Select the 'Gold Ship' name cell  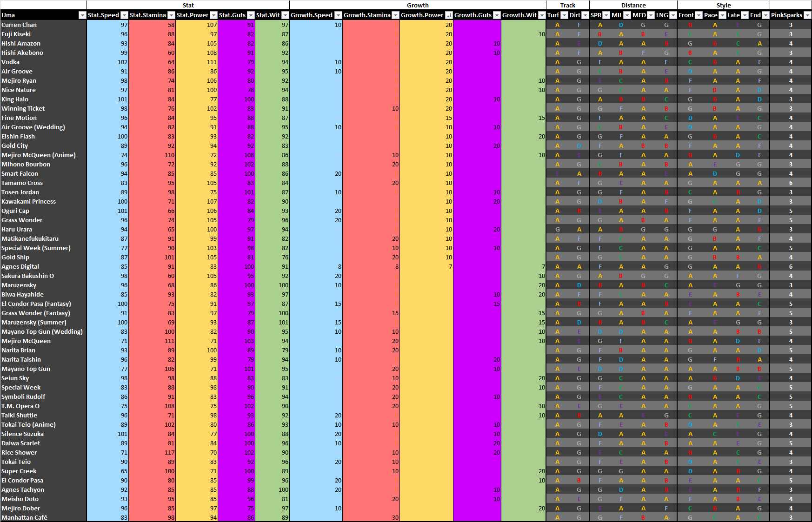43,257
